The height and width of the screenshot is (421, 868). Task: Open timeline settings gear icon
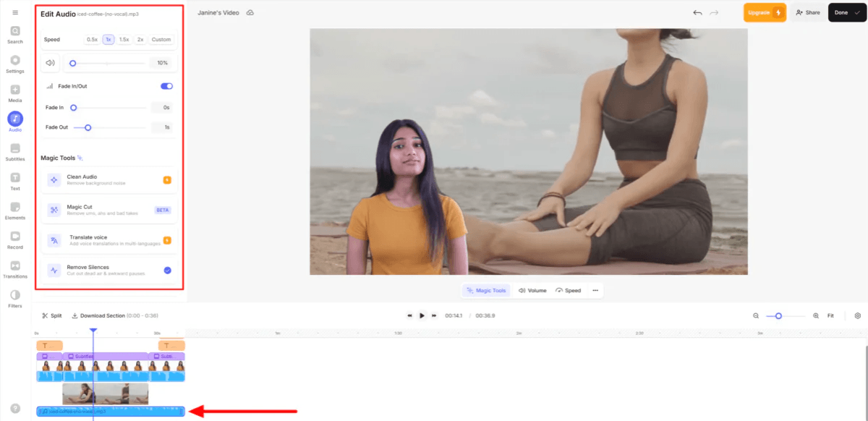tap(858, 316)
